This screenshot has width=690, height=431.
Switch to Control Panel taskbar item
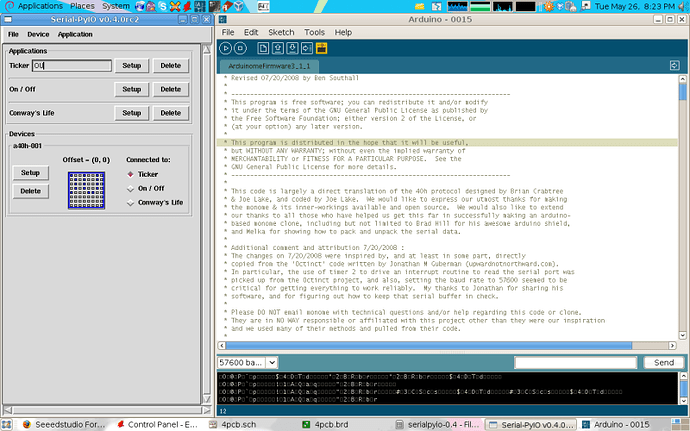coord(157,424)
